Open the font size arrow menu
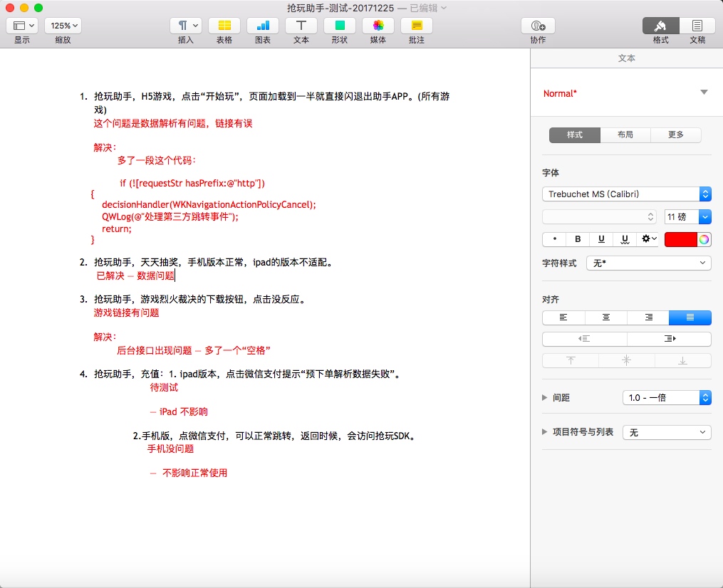The width and height of the screenshot is (723, 588). pyautogui.click(x=705, y=216)
